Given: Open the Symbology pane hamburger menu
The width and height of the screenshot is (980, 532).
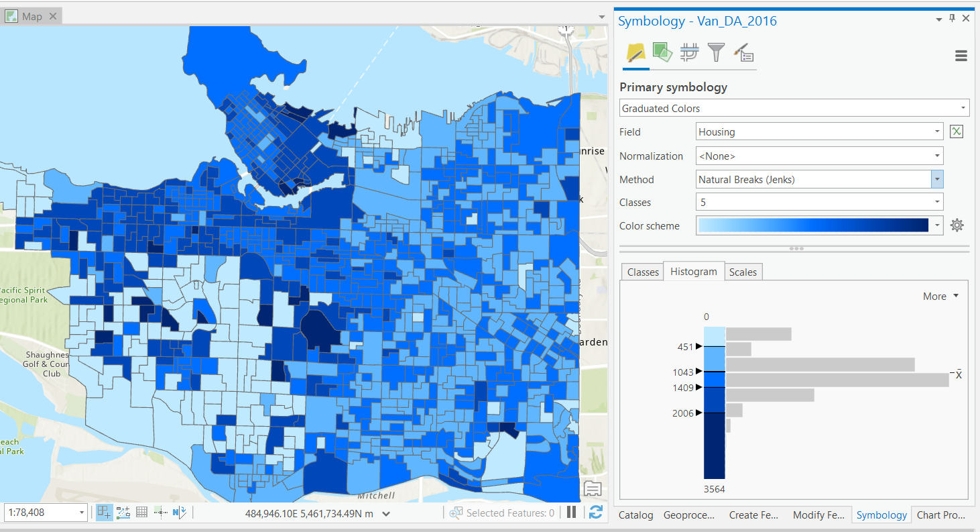Looking at the screenshot, I should 961,56.
